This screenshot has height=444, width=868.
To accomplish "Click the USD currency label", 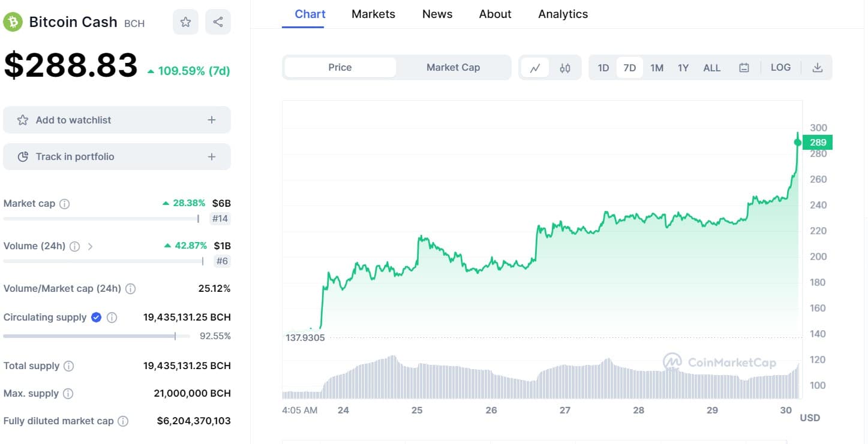I will coord(810,418).
